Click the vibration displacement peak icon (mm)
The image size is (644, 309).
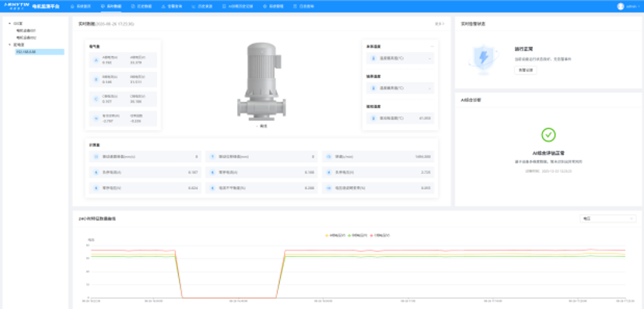[x=212, y=156]
